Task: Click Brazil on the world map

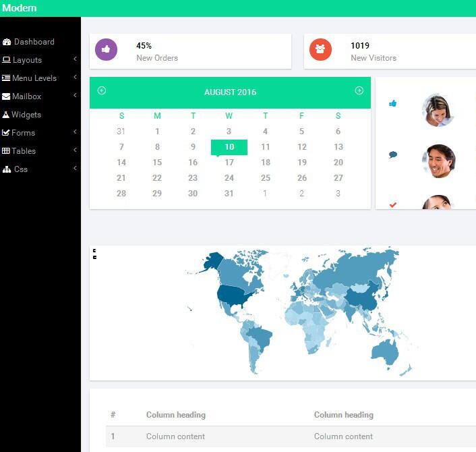Action: [260, 337]
